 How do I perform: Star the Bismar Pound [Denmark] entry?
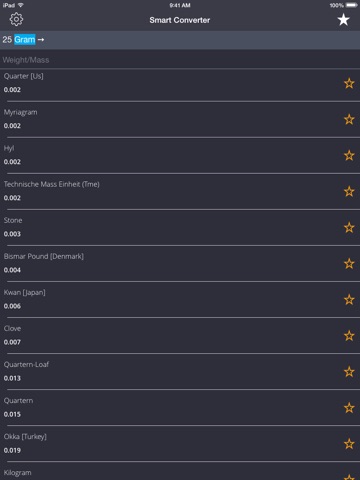click(349, 264)
